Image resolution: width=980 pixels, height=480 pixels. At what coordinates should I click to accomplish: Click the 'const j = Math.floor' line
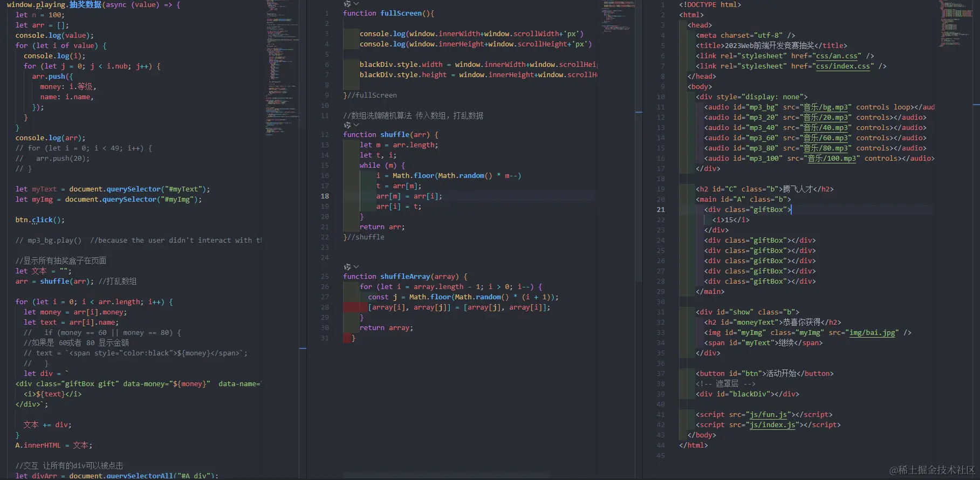463,297
